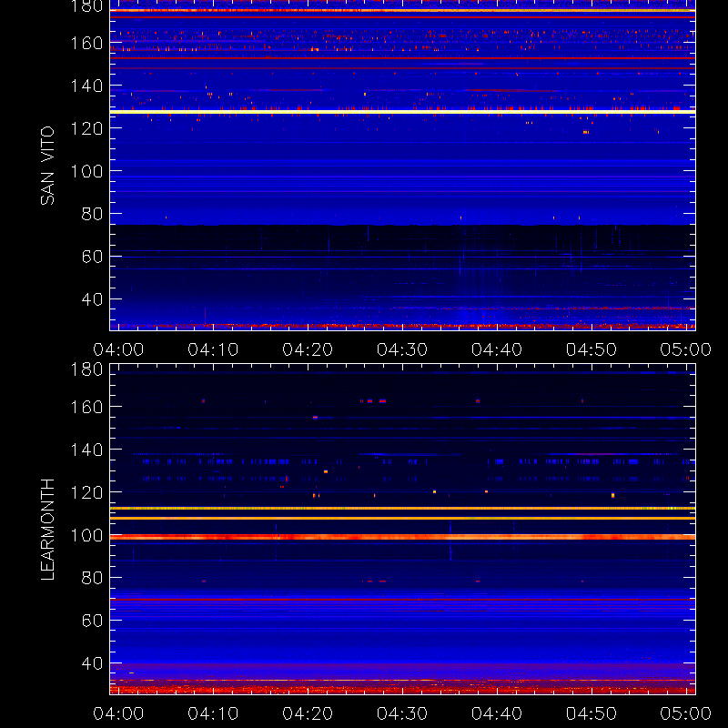Click the broad red-orange band near 100 in Learmonth
This screenshot has height=728, width=728.
click(x=402, y=537)
